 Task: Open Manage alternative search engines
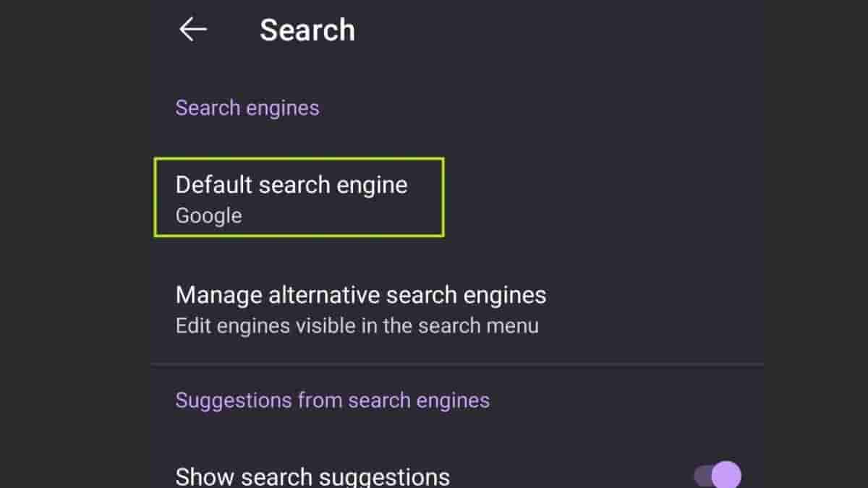[360, 309]
